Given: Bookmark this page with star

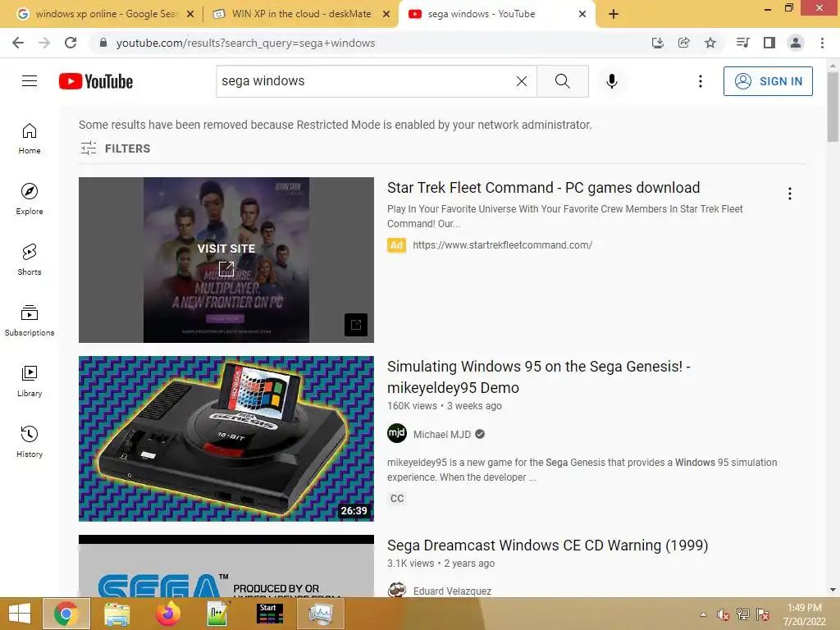Looking at the screenshot, I should [x=710, y=43].
